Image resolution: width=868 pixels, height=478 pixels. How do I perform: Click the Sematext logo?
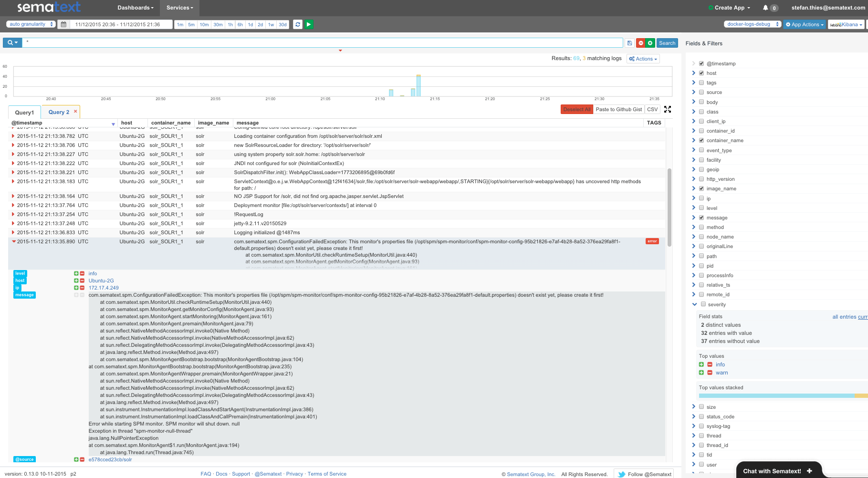click(49, 7)
